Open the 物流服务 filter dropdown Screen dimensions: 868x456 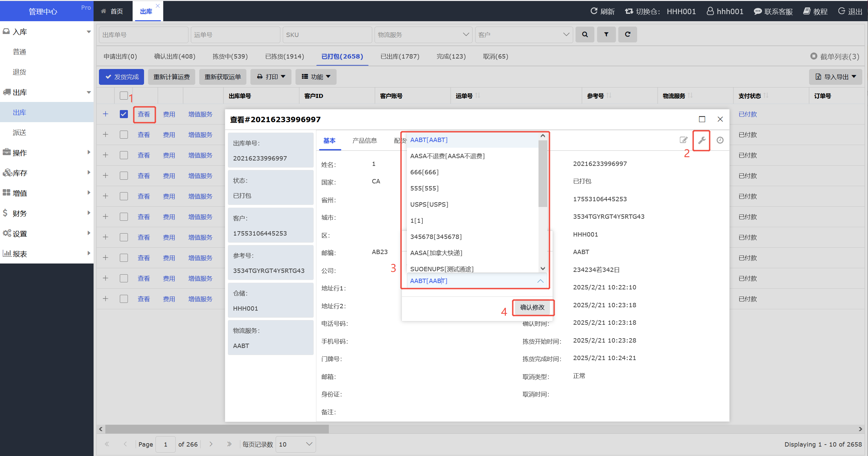click(423, 35)
